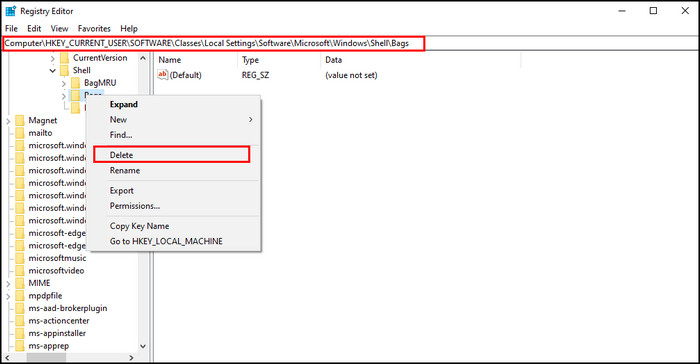Viewport: 700px width, 364px height.
Task: Click the REG_SZ type cell
Action: (255, 75)
